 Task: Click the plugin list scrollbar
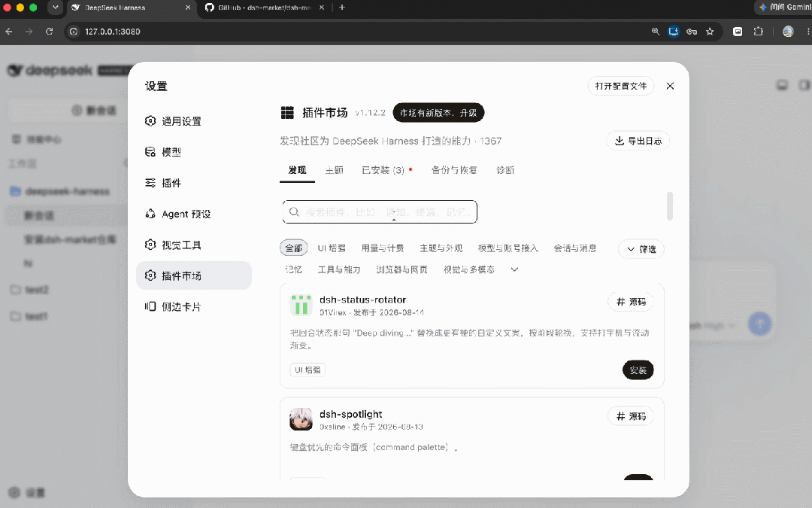(x=670, y=206)
